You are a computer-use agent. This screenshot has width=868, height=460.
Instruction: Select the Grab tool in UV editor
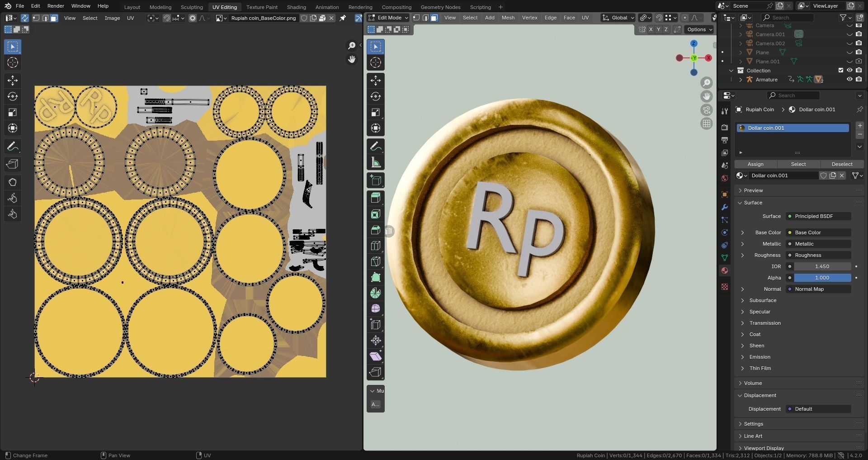pyautogui.click(x=13, y=182)
